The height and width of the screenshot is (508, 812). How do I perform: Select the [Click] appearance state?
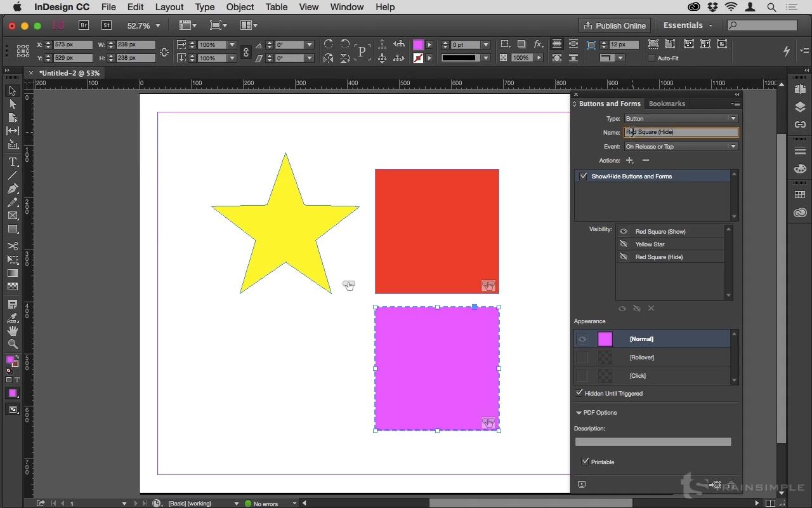tap(653, 376)
